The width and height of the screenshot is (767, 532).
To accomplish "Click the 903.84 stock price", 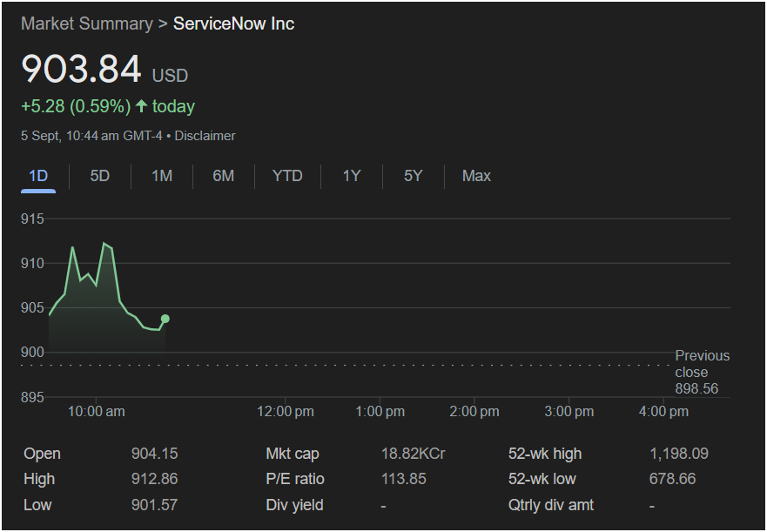I will click(81, 69).
